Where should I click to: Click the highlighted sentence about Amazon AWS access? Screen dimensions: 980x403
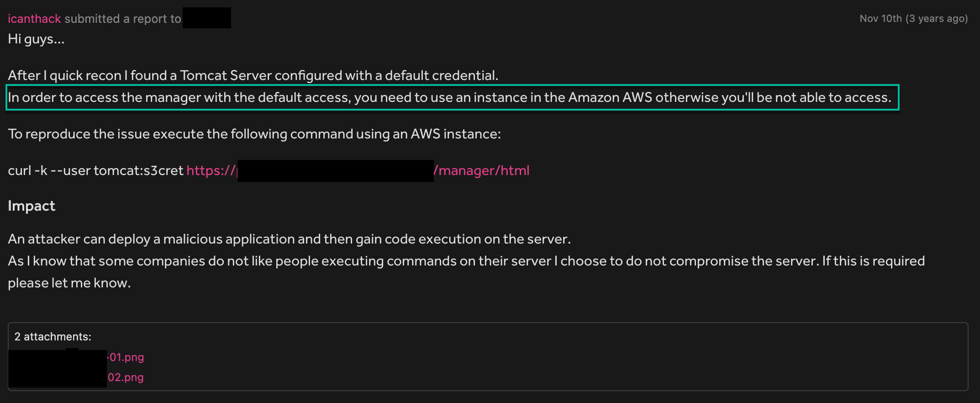coord(452,97)
